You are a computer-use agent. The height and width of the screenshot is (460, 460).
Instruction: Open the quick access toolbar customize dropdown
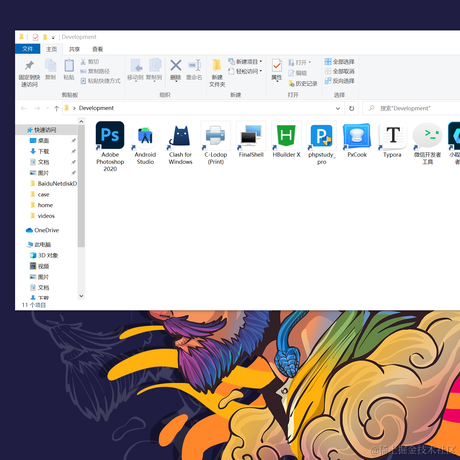coord(53,37)
